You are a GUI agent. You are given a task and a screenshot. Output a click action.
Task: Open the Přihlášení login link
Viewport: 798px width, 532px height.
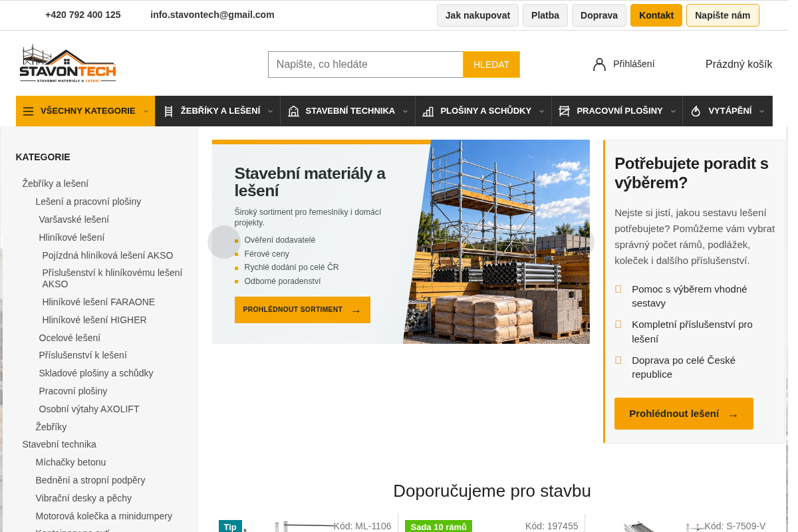[634, 64]
